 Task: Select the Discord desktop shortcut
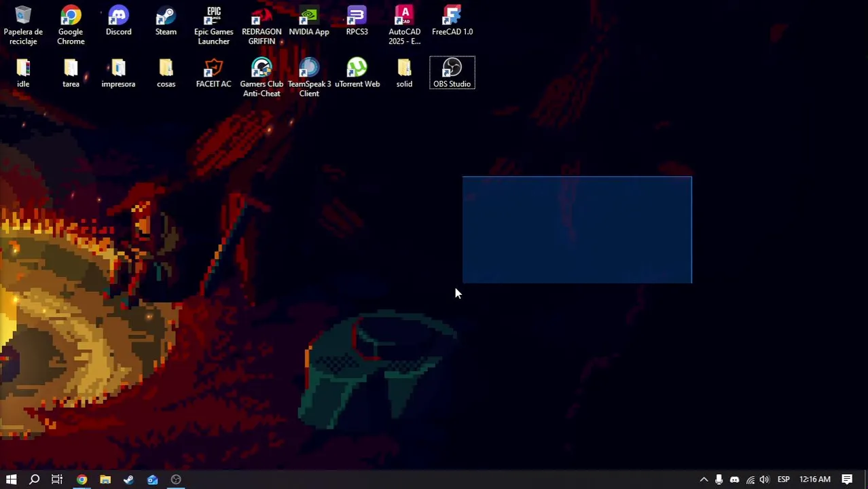118,21
